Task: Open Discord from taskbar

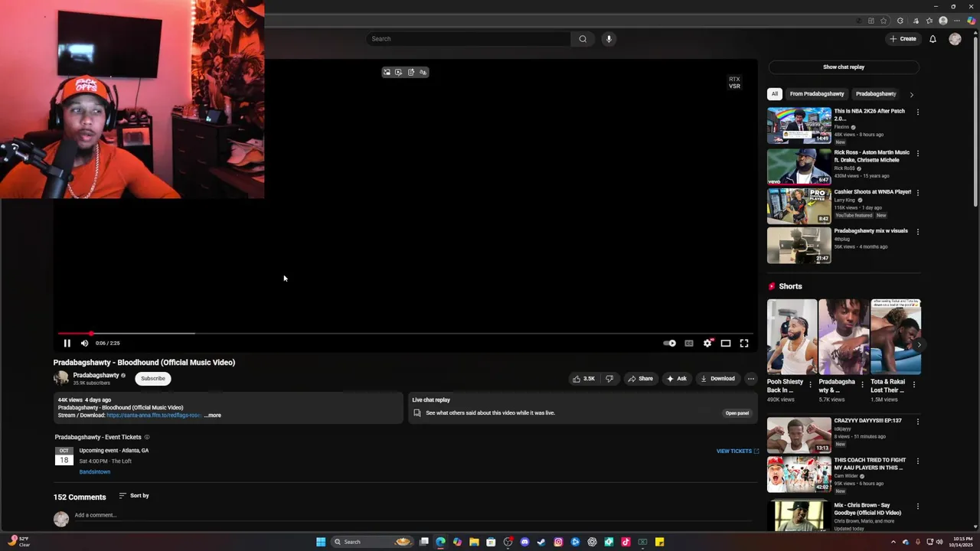Action: point(524,542)
